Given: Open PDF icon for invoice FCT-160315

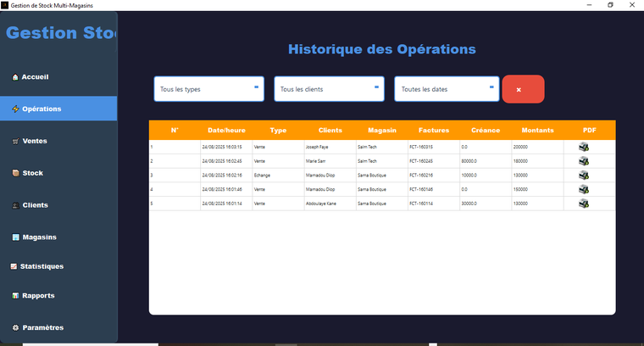Looking at the screenshot, I should [584, 147].
